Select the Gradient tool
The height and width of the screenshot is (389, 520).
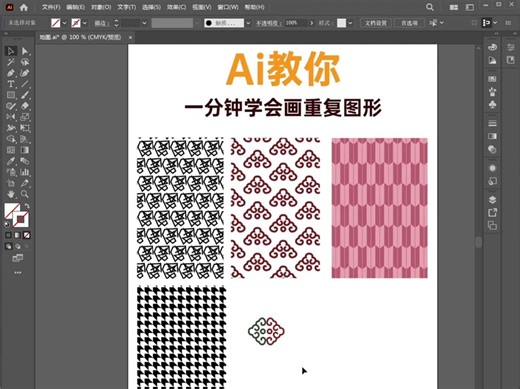[25, 150]
